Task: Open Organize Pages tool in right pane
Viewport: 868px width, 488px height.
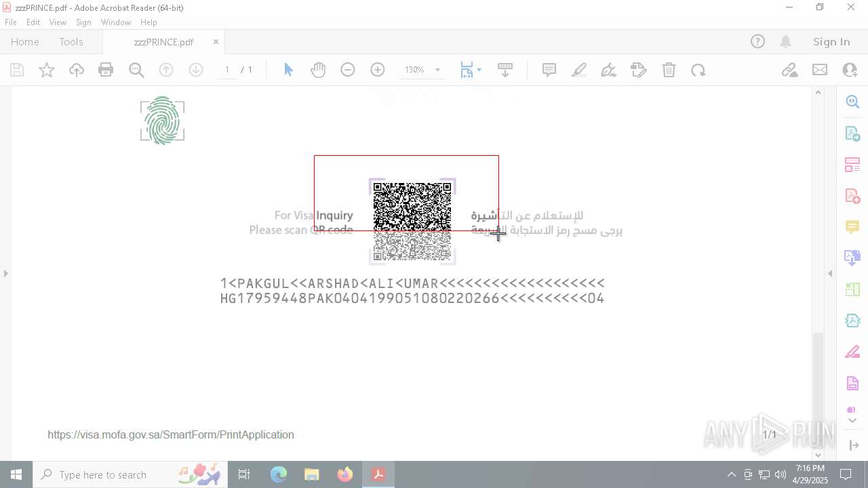Action: tap(852, 289)
